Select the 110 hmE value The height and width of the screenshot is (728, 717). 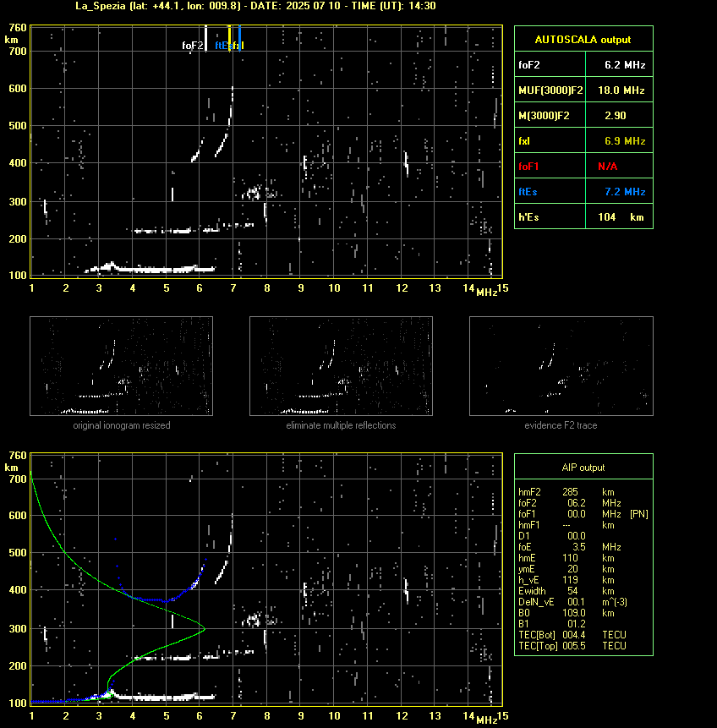pyautogui.click(x=570, y=559)
